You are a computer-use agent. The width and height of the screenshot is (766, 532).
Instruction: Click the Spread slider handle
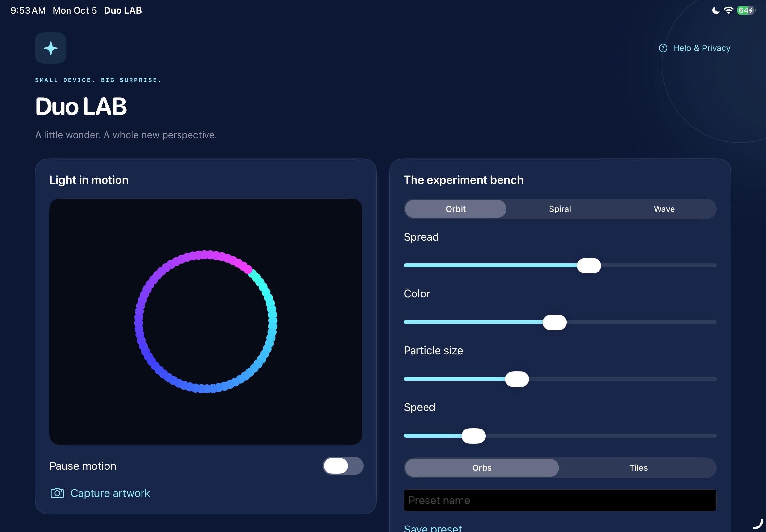pos(589,266)
